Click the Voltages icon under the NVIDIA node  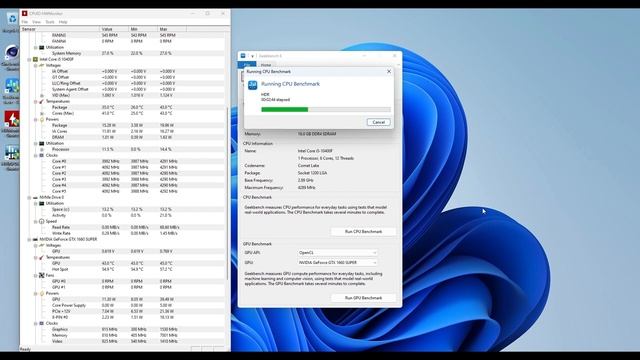(x=41, y=245)
